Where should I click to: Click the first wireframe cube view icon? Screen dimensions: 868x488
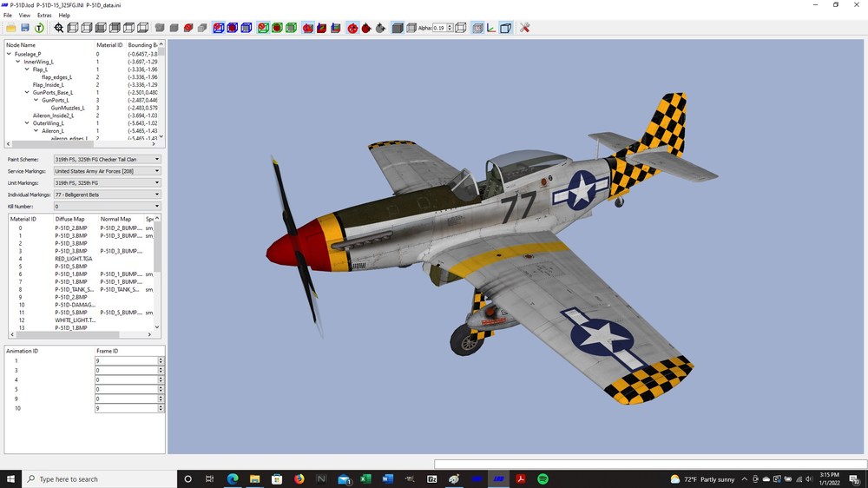pyautogui.click(x=73, y=28)
